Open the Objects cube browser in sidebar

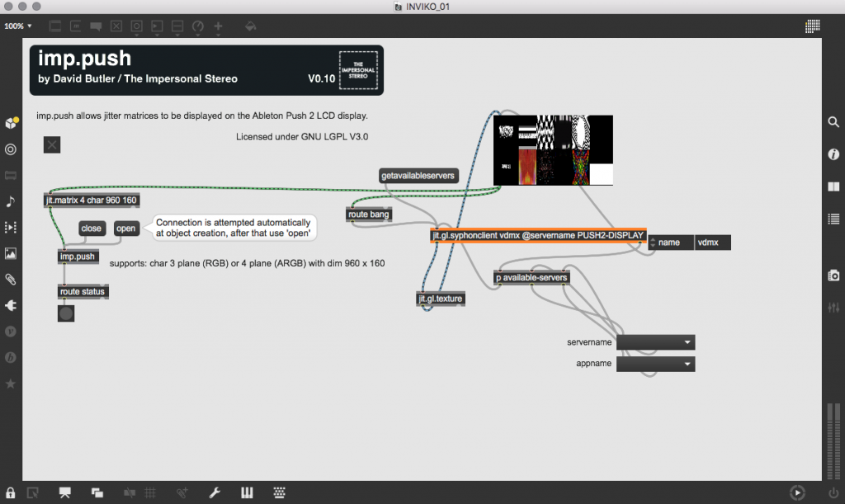(11, 123)
